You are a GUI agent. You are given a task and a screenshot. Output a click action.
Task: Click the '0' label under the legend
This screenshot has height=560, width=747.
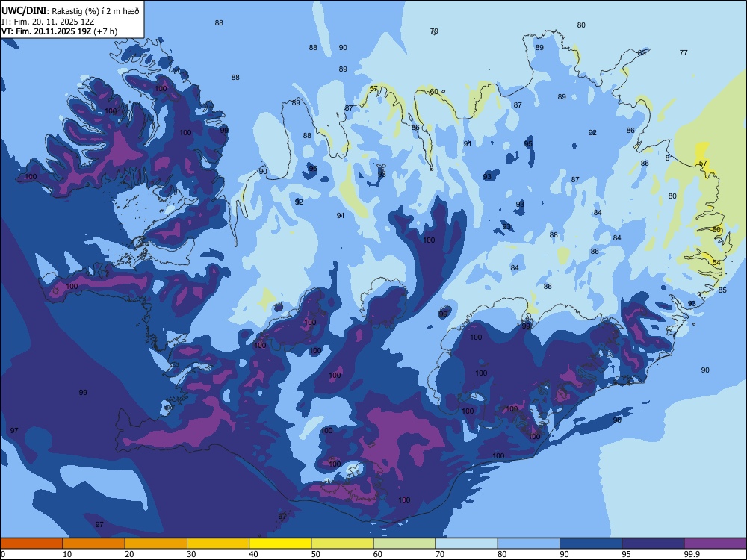pyautogui.click(x=3, y=554)
